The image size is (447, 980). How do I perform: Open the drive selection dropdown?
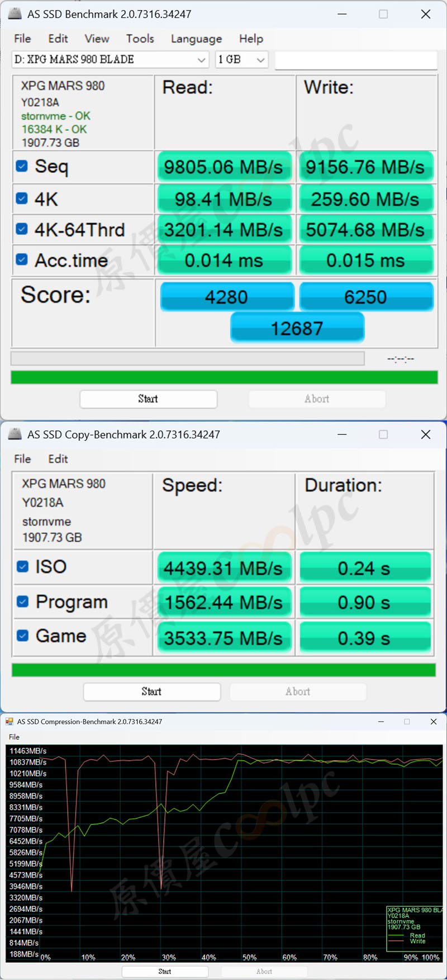click(x=110, y=59)
